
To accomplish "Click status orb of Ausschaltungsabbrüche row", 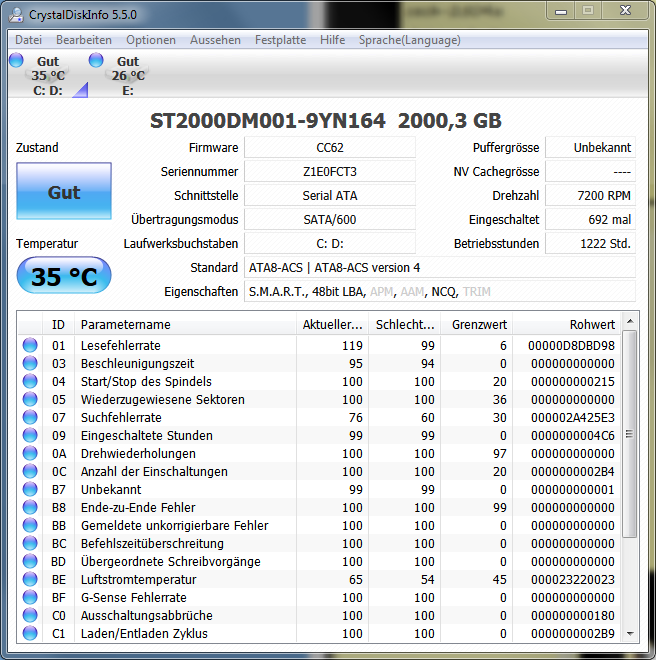I will click(x=30, y=615).
